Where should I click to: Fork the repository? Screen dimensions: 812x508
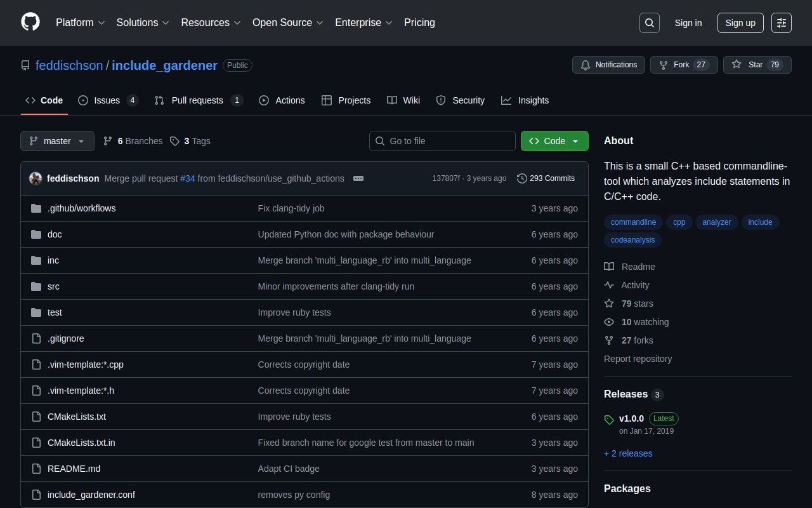point(683,65)
